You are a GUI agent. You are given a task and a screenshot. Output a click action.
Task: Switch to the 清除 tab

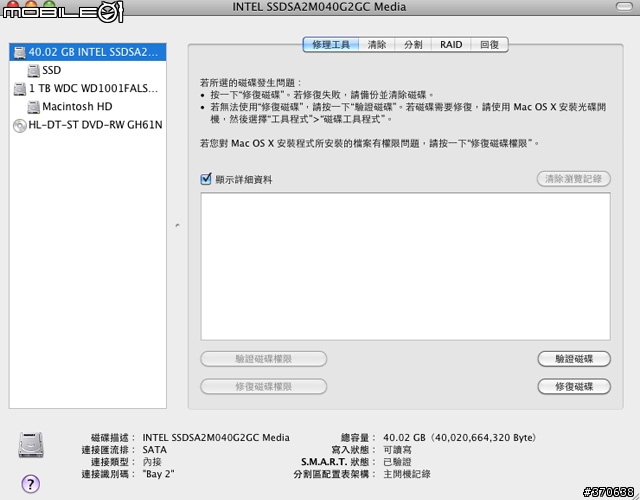(x=377, y=44)
